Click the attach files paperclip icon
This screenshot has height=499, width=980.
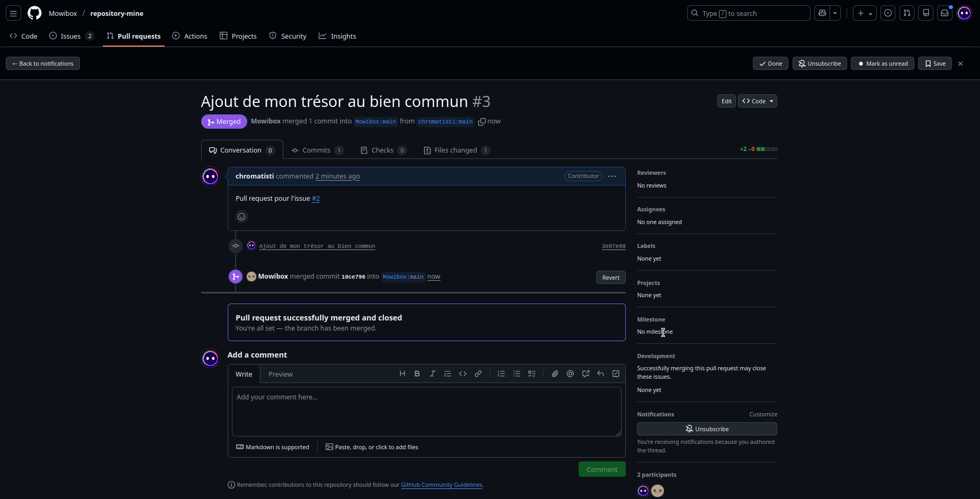[555, 374]
